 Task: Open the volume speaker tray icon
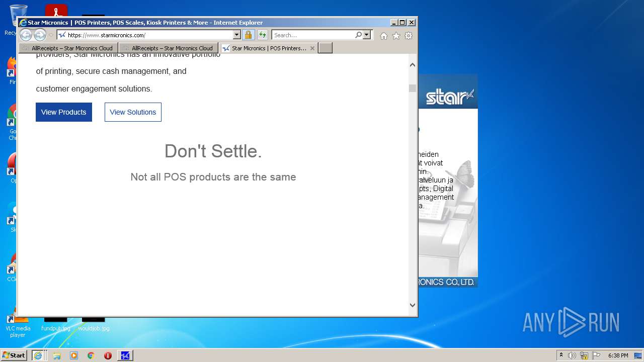click(572, 355)
